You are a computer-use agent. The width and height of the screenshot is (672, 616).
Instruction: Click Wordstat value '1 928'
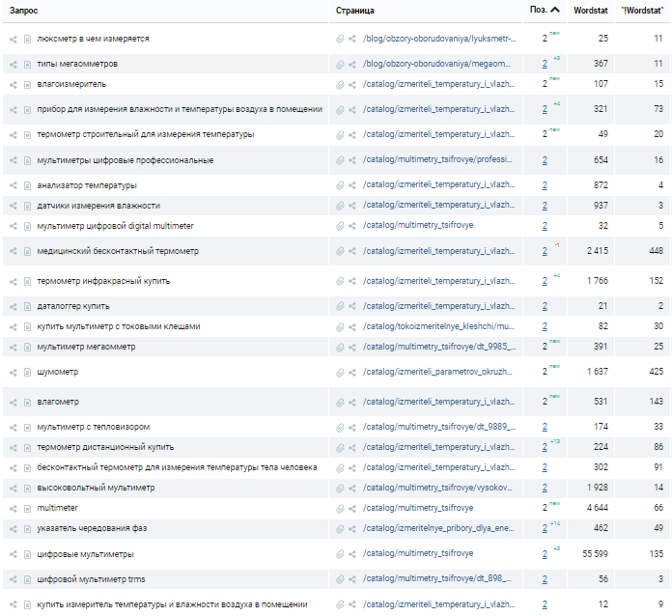pos(598,488)
